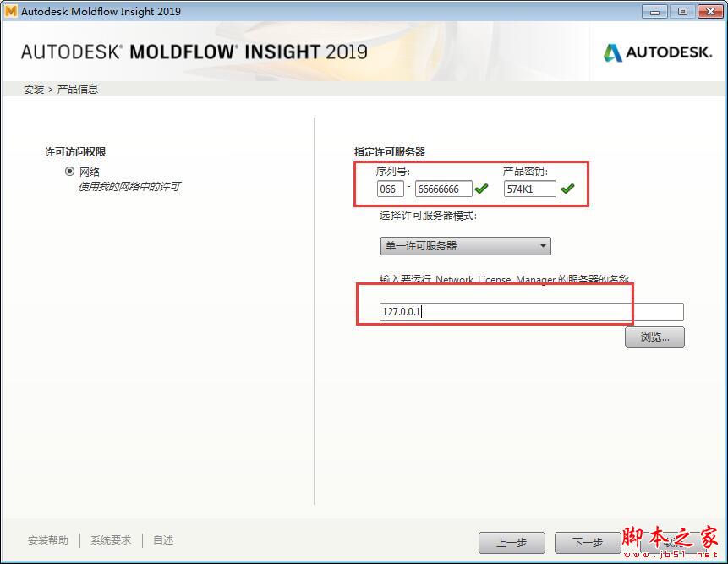The width and height of the screenshot is (728, 564).
Task: Click the Autodesk logo in the header
Action: (x=658, y=52)
